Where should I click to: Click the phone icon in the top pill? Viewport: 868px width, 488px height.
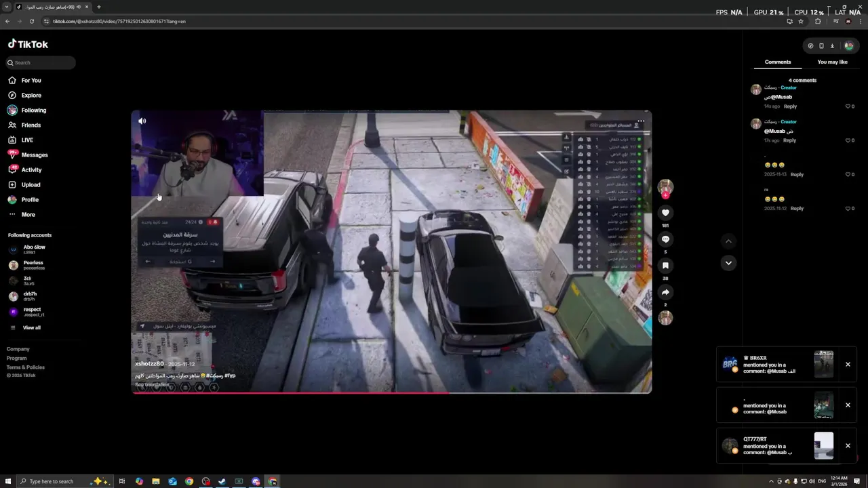point(821,46)
